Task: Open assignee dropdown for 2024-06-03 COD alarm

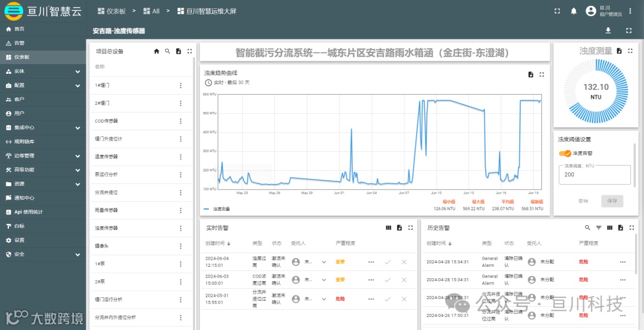Action: pos(324,279)
